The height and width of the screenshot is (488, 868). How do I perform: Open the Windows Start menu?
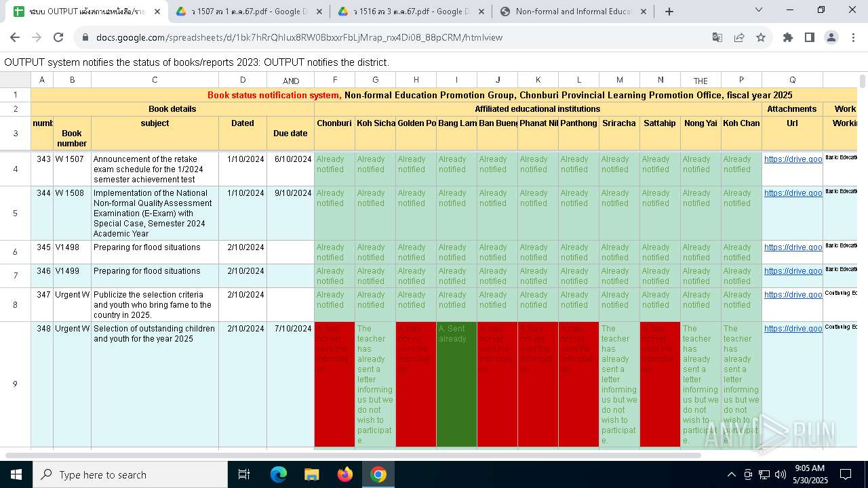[x=16, y=474]
